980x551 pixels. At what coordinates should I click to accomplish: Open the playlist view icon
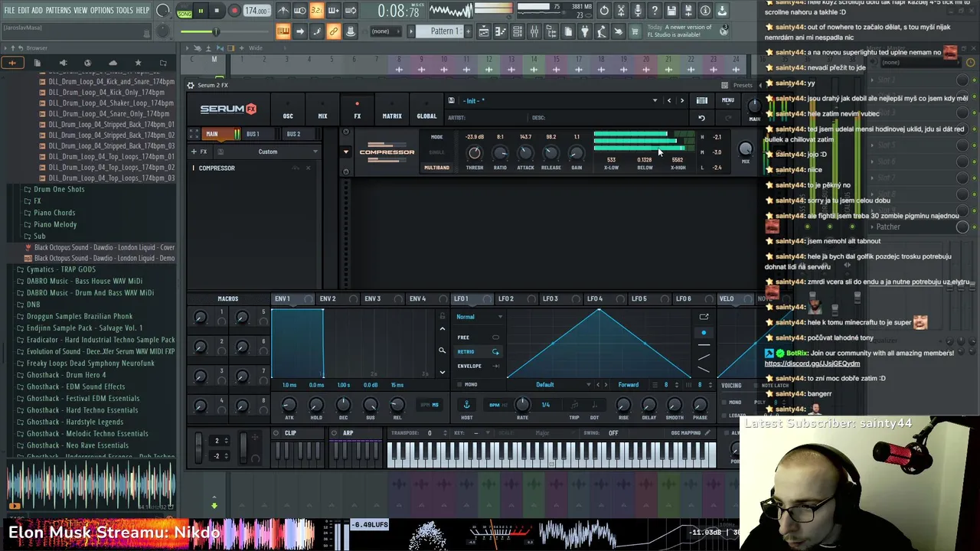pyautogui.click(x=484, y=31)
